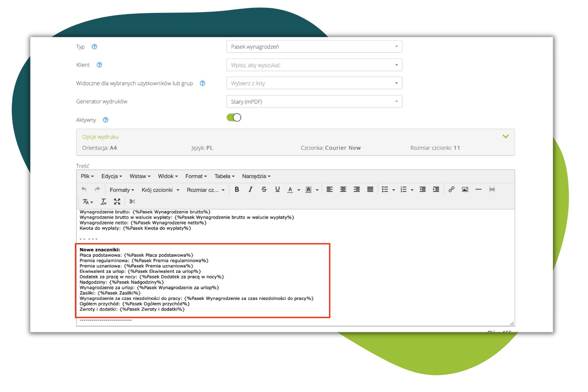588x392 pixels.
Task: Click the help icon next to Klient
Action: click(100, 65)
